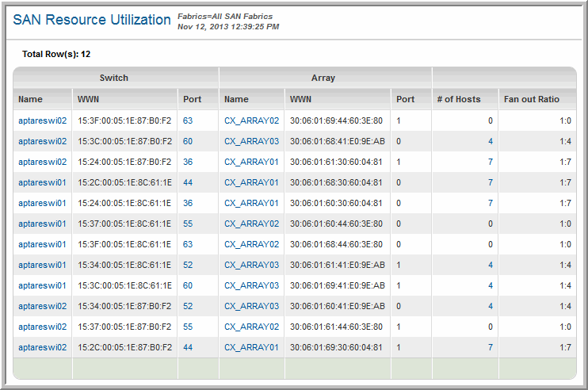Image resolution: width=588 pixels, height=390 pixels.
Task: Open host count 7 link in last row
Action: pyautogui.click(x=491, y=347)
